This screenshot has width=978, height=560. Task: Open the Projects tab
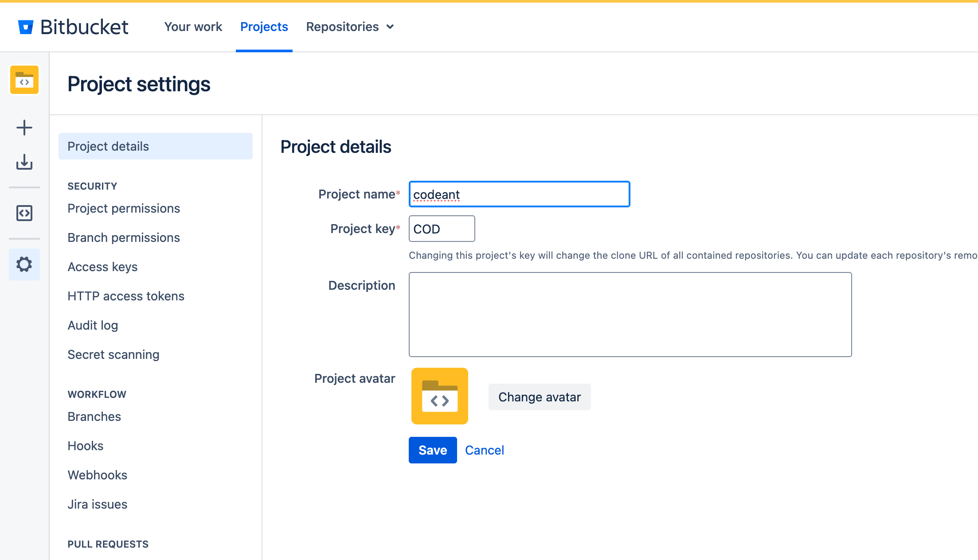point(264,27)
